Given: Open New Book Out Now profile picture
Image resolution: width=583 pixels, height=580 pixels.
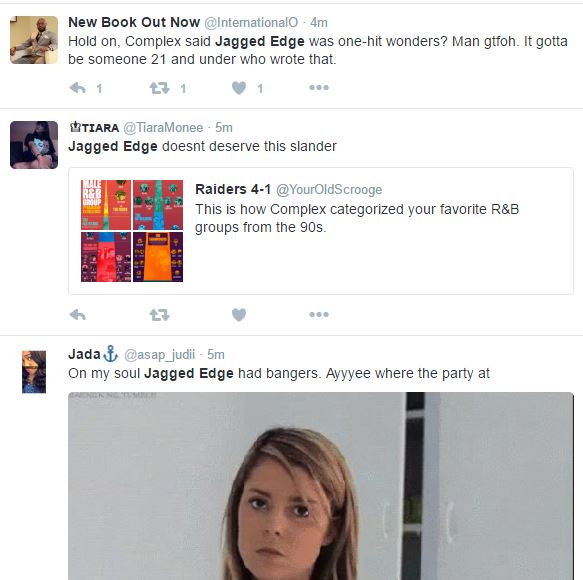Looking at the screenshot, I should [34, 40].
